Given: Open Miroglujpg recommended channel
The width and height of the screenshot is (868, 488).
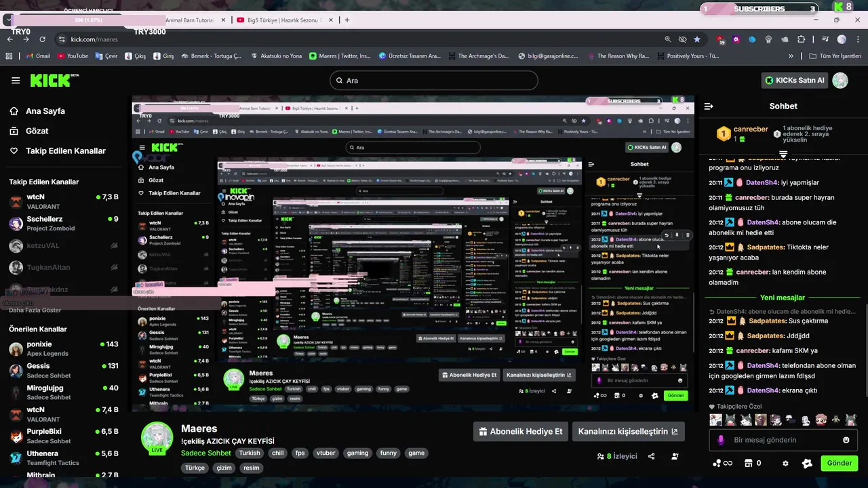Looking at the screenshot, I should (x=64, y=392).
